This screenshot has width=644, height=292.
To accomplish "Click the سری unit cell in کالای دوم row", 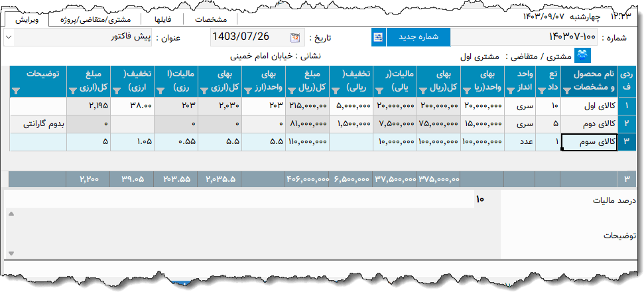I will click(519, 124).
